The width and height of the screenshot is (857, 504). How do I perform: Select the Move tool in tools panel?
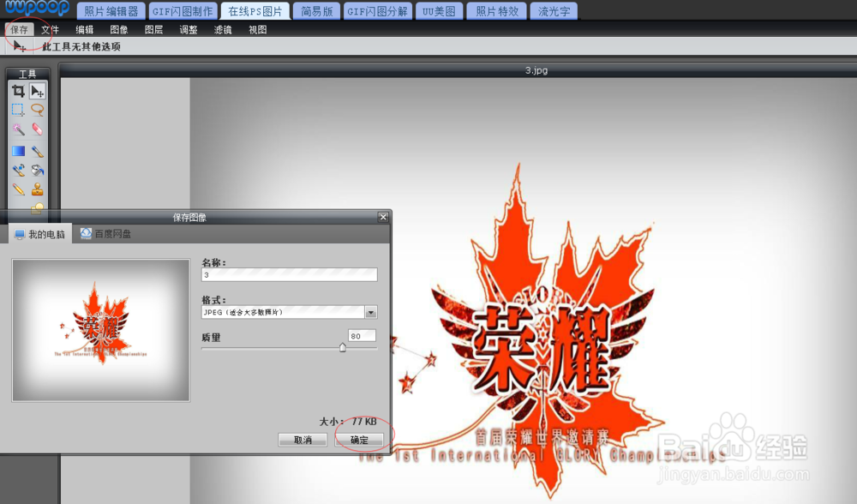click(x=37, y=91)
